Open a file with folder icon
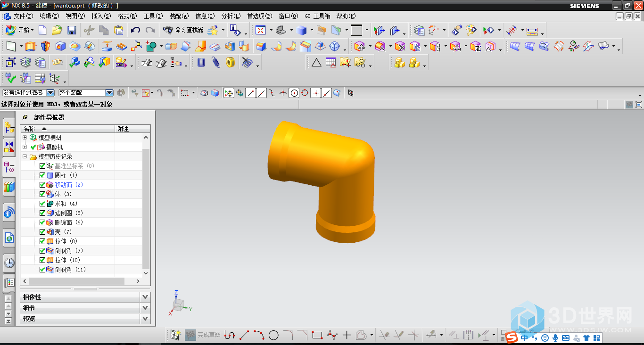Image resolution: width=644 pixels, height=345 pixels. (x=57, y=30)
